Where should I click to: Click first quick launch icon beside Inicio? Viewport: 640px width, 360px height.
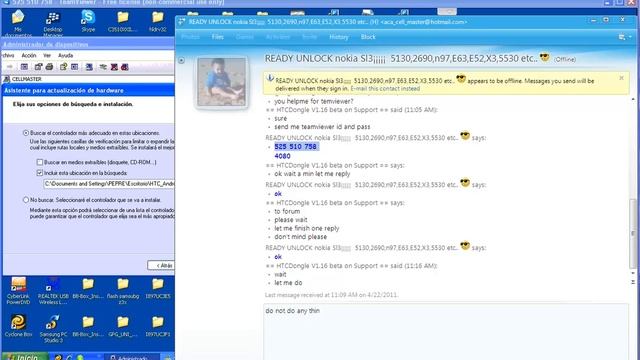[58, 357]
